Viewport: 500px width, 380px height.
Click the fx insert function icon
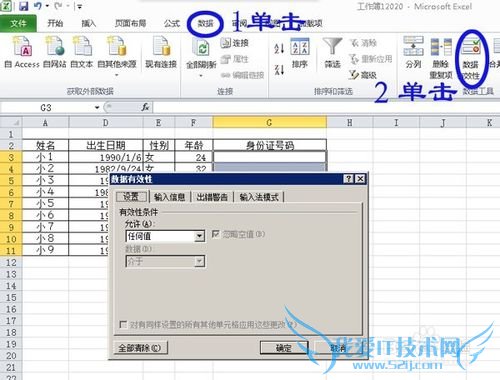[x=146, y=107]
